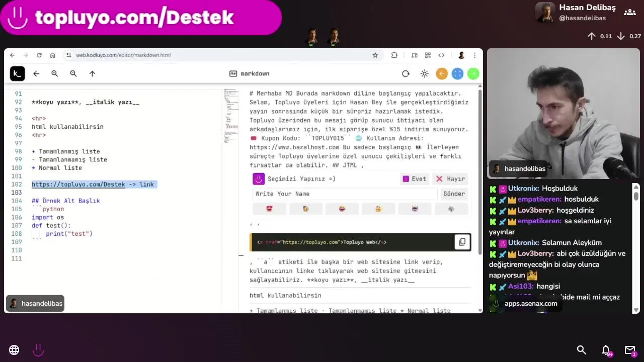
Task: Click the '## Örnek Alt Başlık' line in editor
Action: pyautogui.click(x=66, y=201)
